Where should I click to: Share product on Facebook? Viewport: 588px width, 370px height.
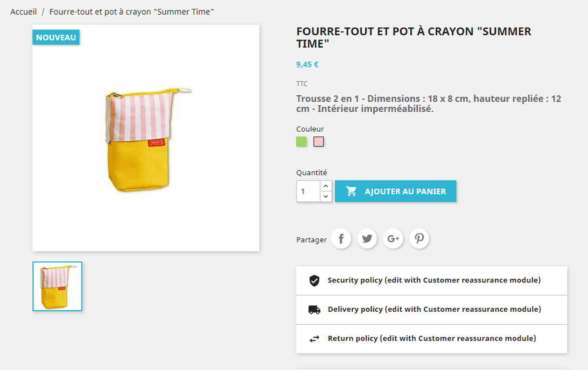coord(341,239)
